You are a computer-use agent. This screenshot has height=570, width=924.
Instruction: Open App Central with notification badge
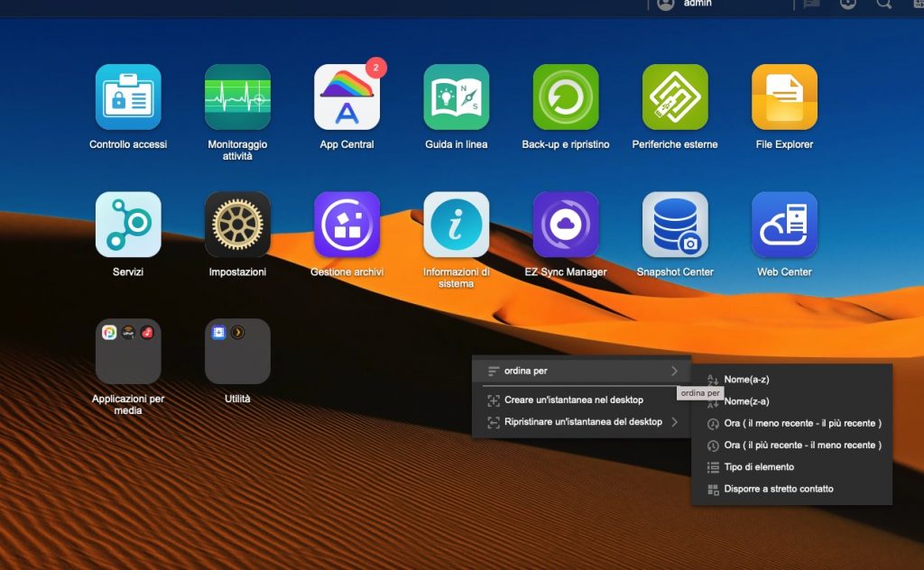346,97
